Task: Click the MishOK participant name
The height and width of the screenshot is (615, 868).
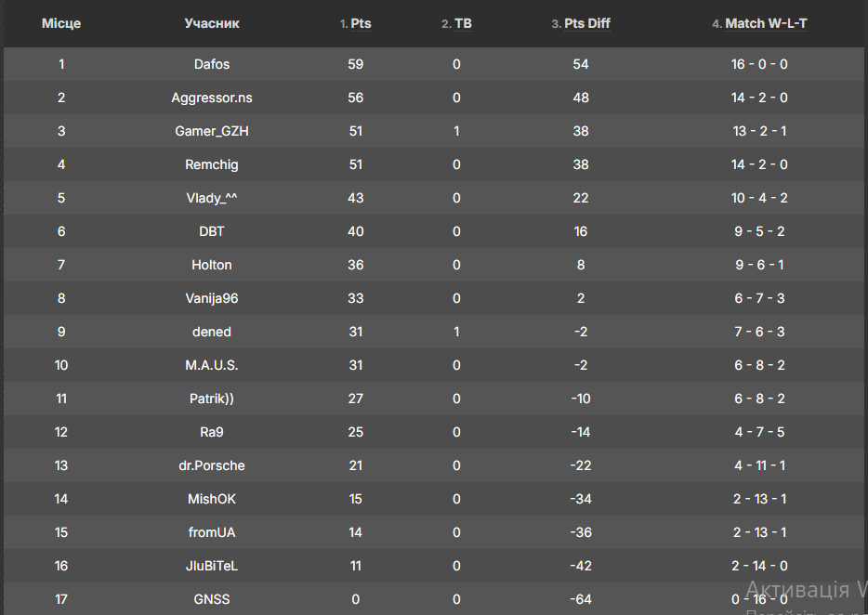Action: click(212, 499)
